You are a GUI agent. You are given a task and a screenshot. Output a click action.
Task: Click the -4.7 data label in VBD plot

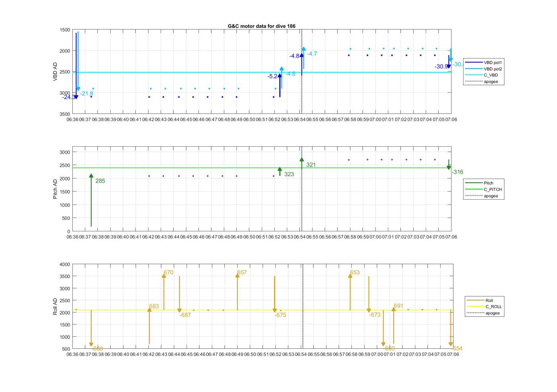(312, 54)
